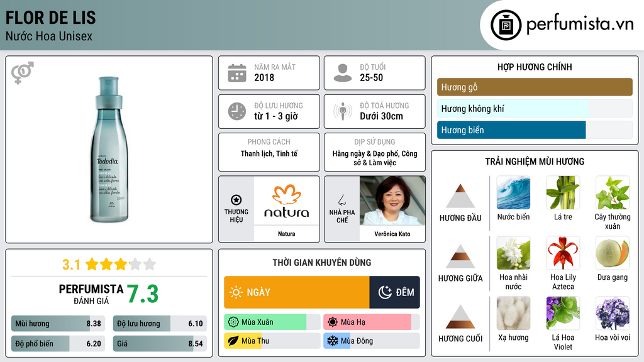
Task: Click the sillage icon for Độ toả hương
Action: click(343, 111)
